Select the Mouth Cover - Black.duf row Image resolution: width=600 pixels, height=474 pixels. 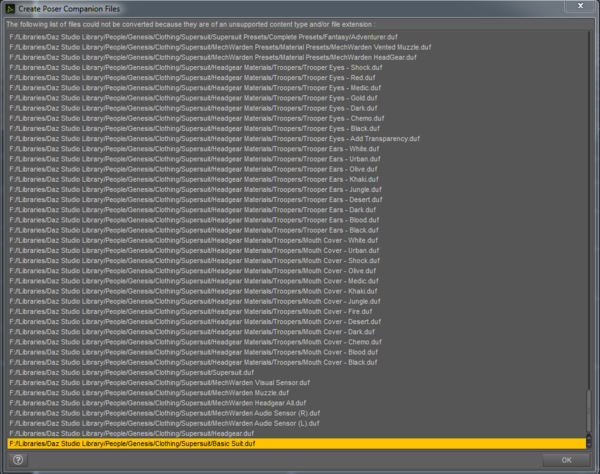pyautogui.click(x=297, y=362)
